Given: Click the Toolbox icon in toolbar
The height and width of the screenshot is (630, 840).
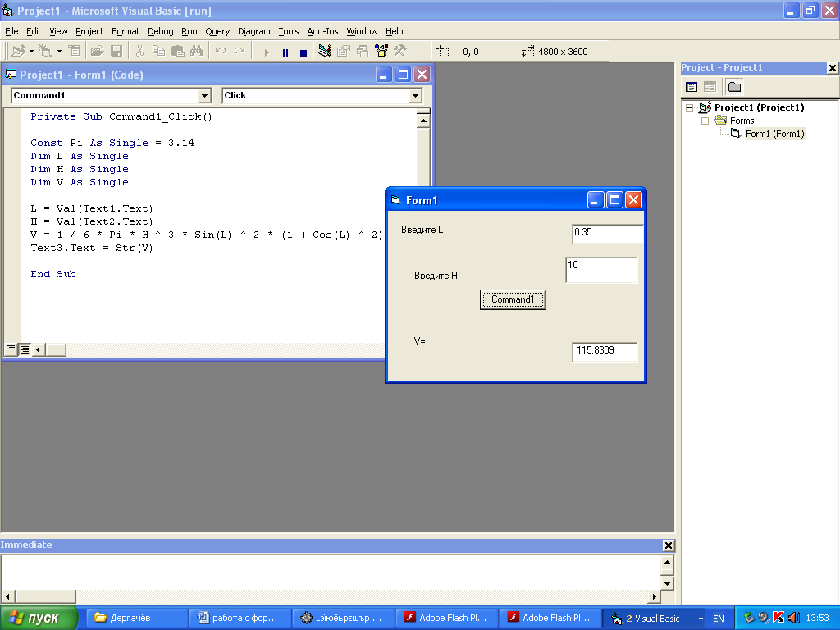Looking at the screenshot, I should tap(400, 52).
